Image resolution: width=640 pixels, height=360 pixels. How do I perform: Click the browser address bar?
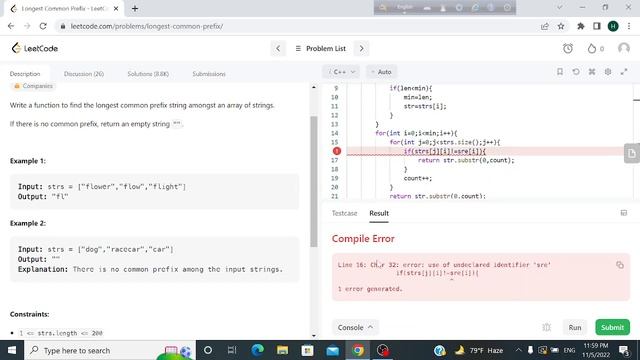point(298,26)
